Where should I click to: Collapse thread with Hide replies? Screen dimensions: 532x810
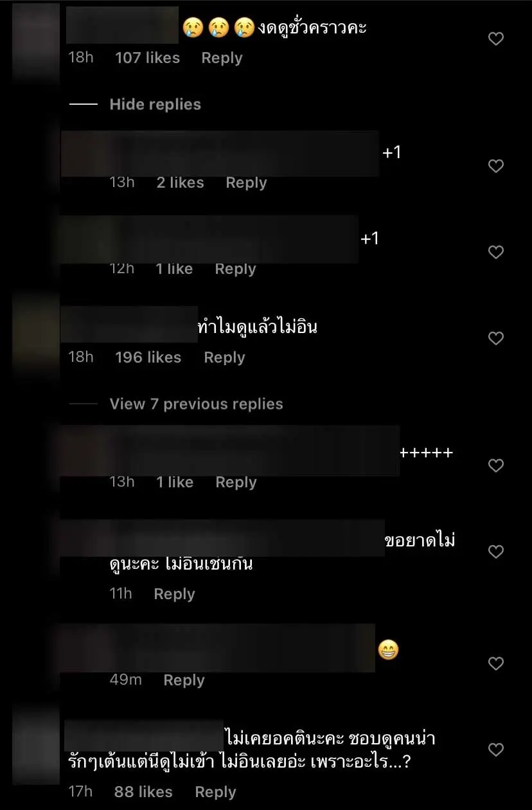[x=155, y=104]
